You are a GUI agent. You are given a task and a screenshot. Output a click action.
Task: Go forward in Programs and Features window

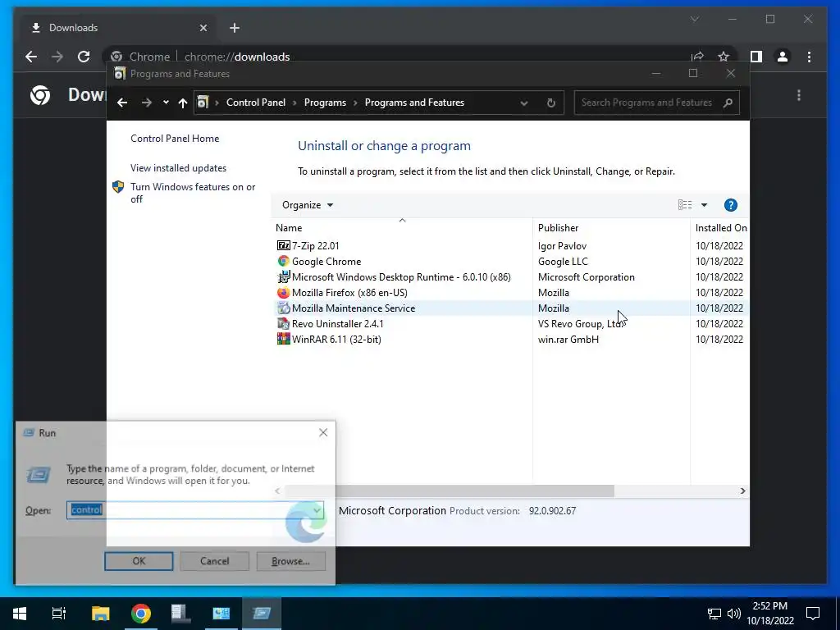tap(146, 103)
